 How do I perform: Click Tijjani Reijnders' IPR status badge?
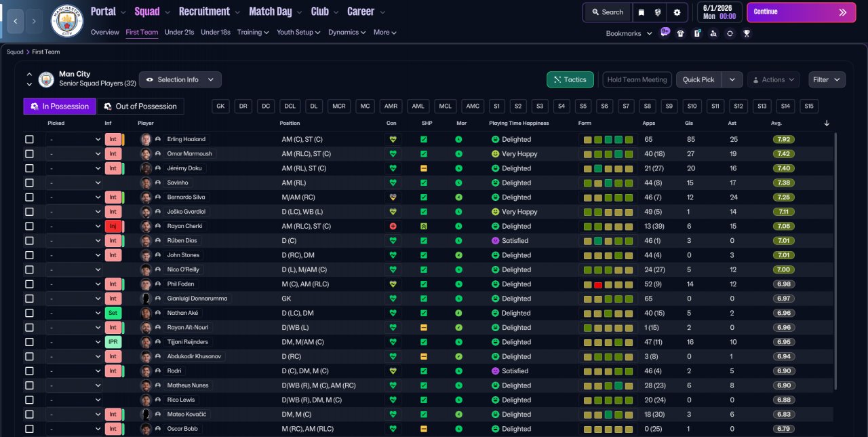click(x=113, y=342)
